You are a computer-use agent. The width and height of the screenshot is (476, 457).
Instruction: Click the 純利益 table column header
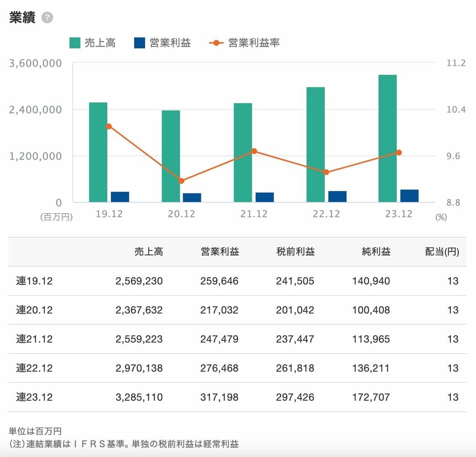(376, 252)
